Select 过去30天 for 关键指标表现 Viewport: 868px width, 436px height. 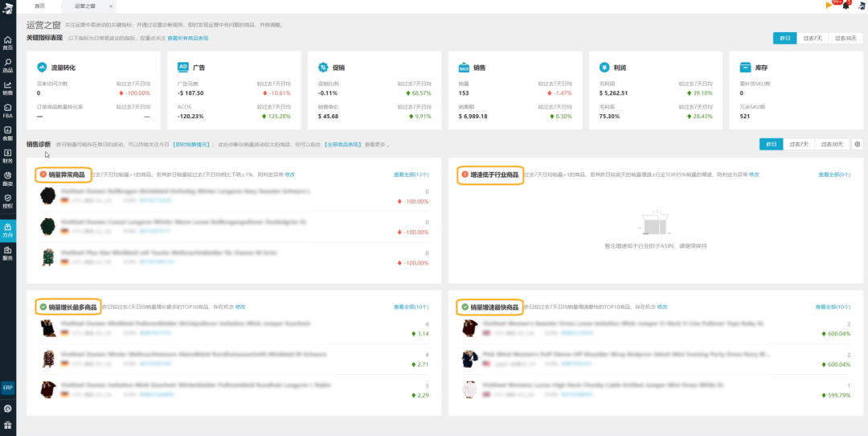845,39
